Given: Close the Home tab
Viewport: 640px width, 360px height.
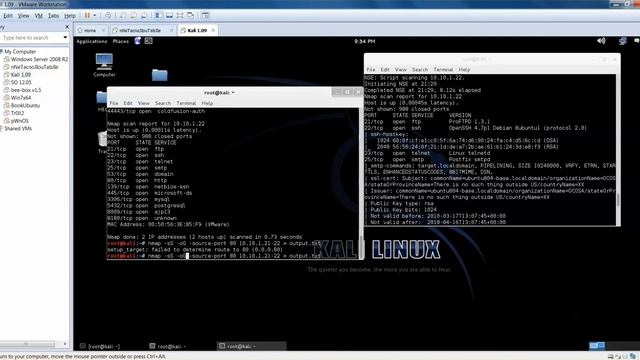Looking at the screenshot, I should click(103, 30).
